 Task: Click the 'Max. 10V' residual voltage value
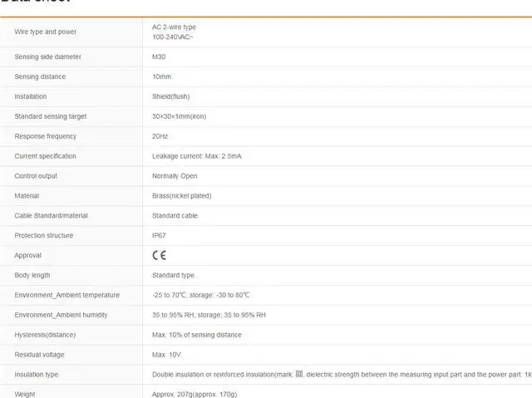(x=168, y=355)
